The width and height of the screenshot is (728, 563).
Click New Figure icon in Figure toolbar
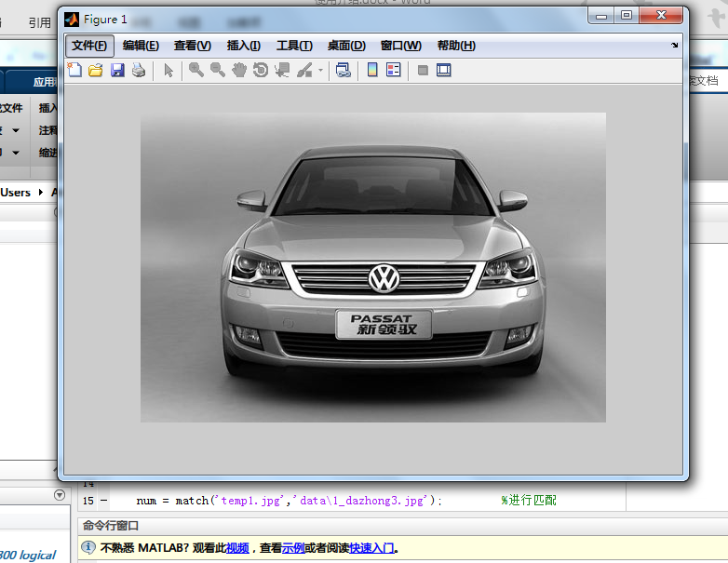pyautogui.click(x=74, y=70)
